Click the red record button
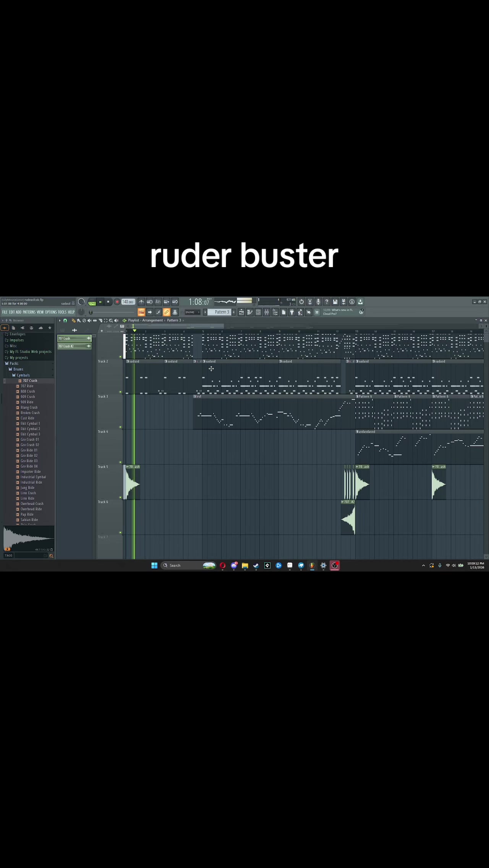489x868 pixels. tap(117, 302)
